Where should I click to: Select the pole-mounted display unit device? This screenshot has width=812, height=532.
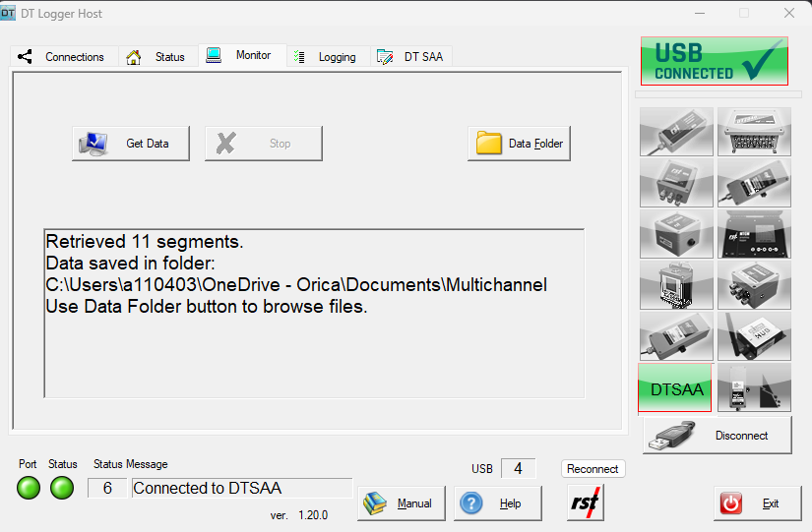tap(676, 285)
